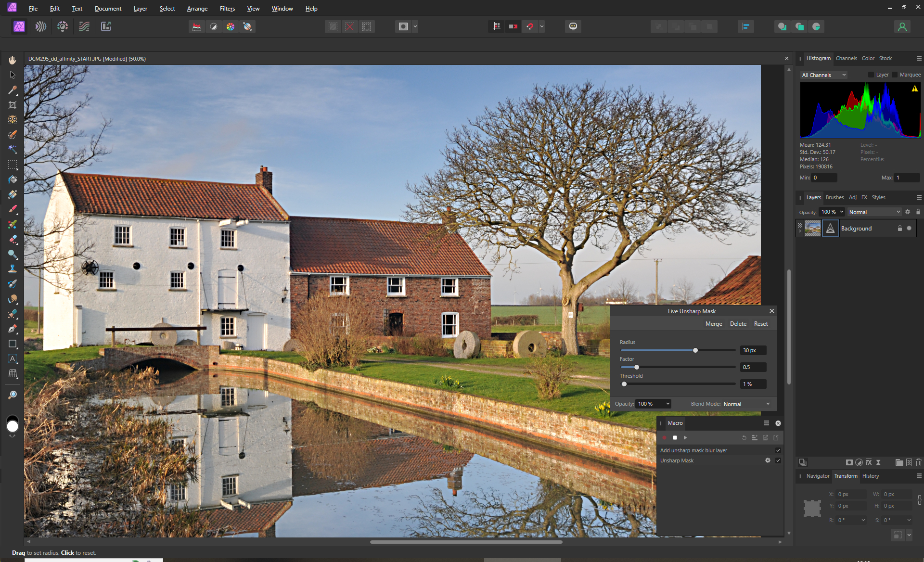The image size is (924, 562).
Task: Select the Rectangle shape tool
Action: coord(13,344)
